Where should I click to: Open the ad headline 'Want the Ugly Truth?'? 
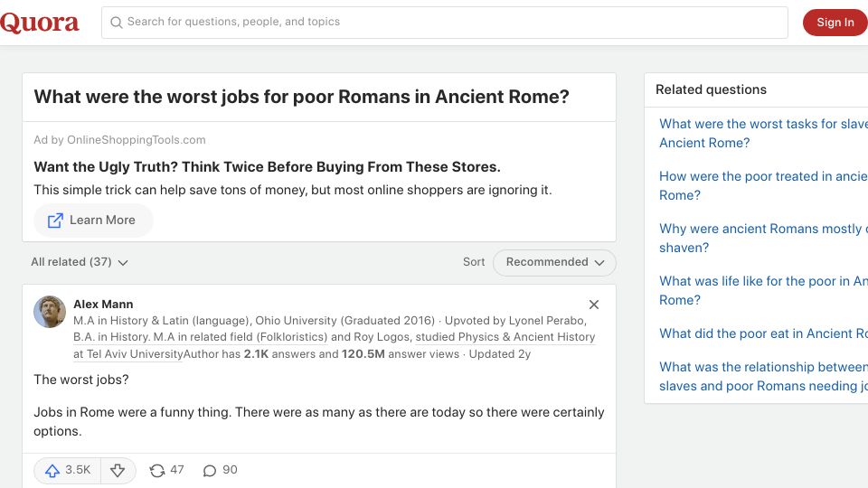[x=267, y=167]
